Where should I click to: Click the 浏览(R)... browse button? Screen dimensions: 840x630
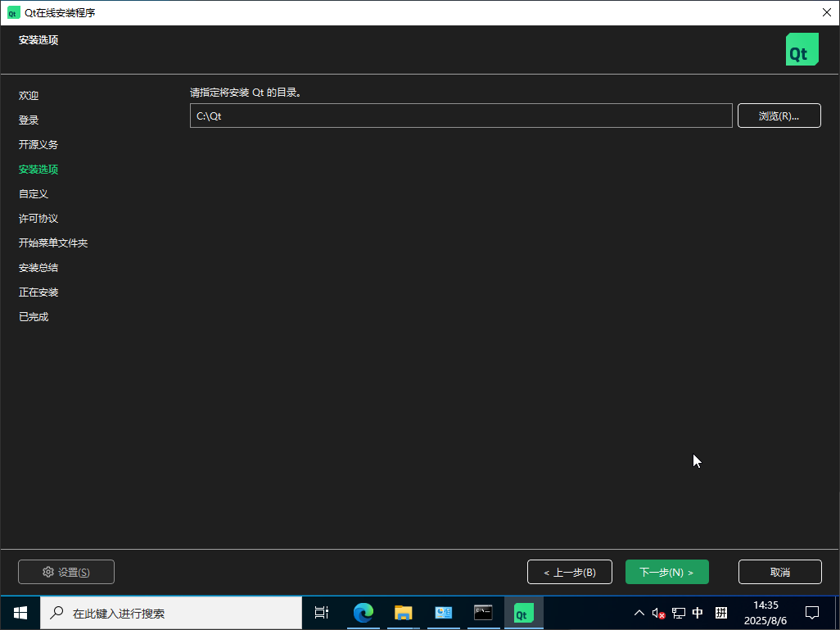pyautogui.click(x=779, y=116)
